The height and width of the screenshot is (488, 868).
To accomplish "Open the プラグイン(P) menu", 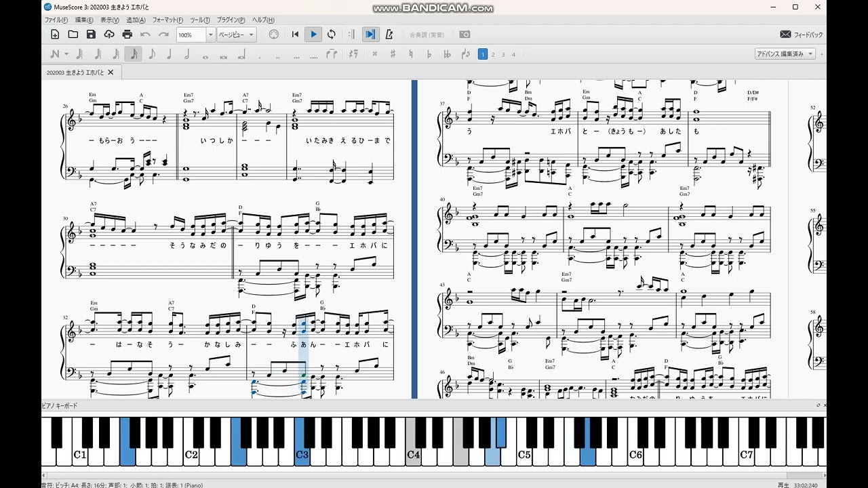I will (232, 20).
